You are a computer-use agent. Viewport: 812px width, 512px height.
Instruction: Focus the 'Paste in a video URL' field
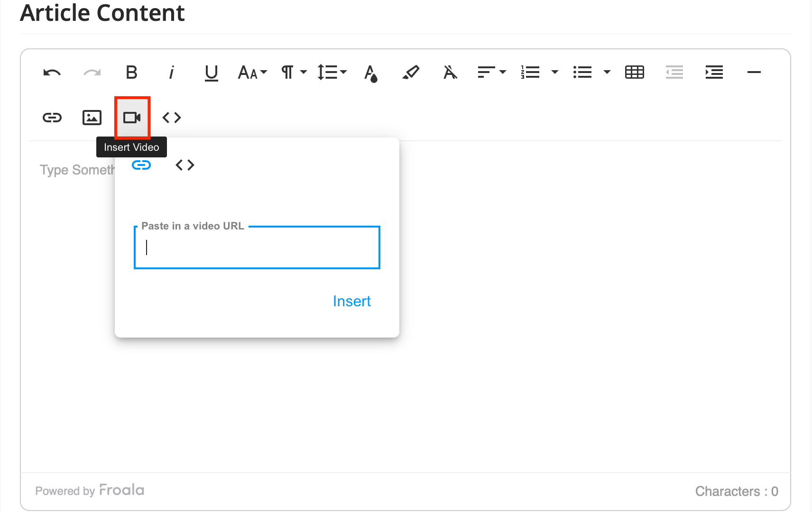click(x=257, y=247)
